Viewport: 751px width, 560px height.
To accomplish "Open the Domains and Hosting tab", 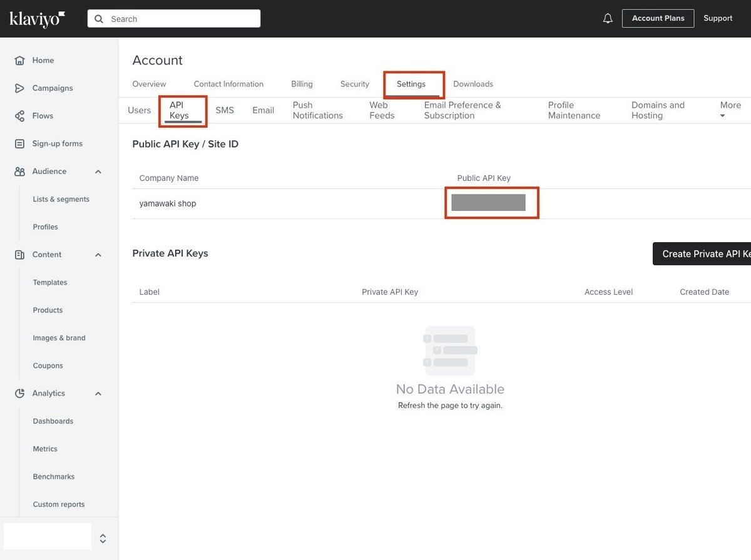I will pos(658,110).
